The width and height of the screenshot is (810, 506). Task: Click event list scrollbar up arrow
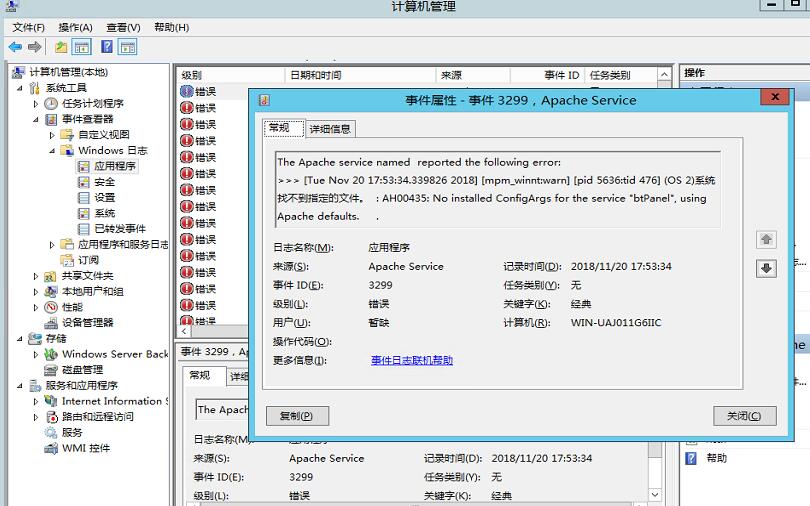click(x=664, y=75)
